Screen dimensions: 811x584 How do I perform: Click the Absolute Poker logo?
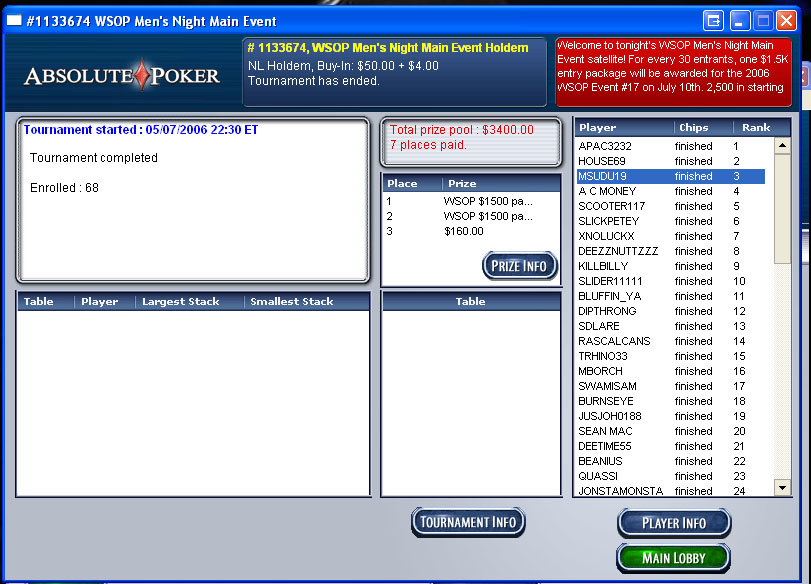(122, 76)
